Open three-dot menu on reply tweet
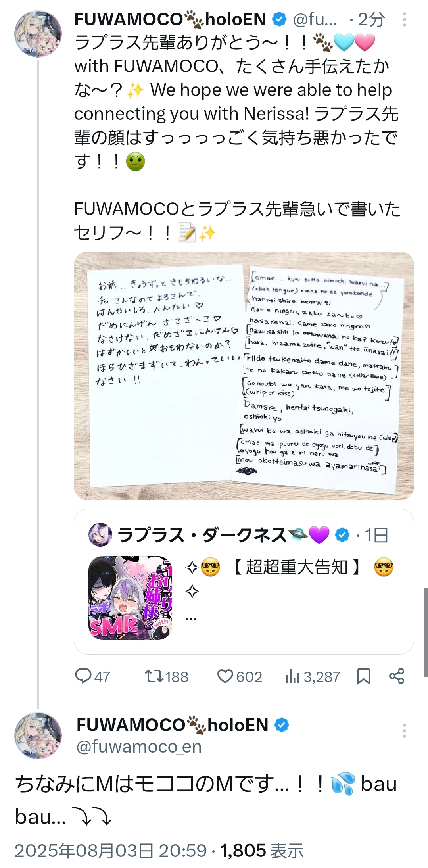 click(404, 730)
